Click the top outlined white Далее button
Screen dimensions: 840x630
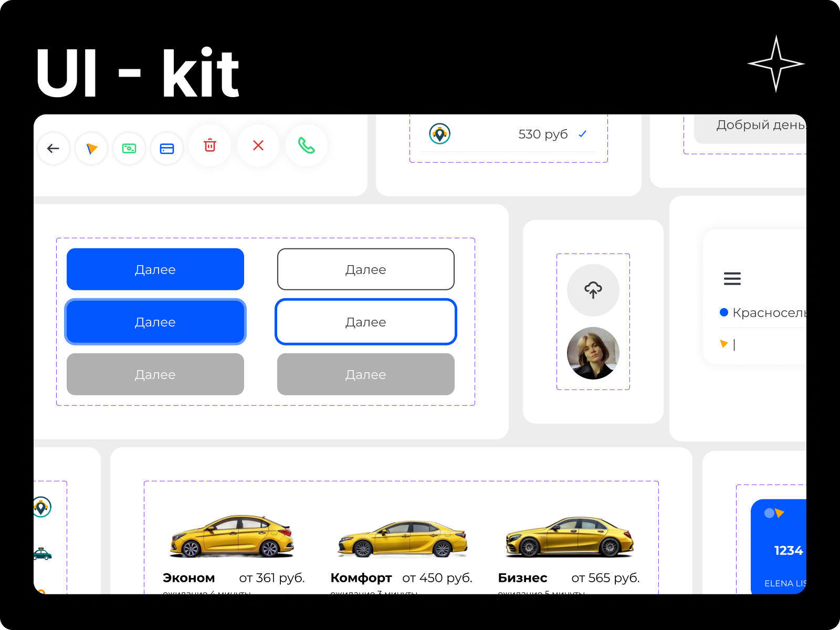coord(365,269)
